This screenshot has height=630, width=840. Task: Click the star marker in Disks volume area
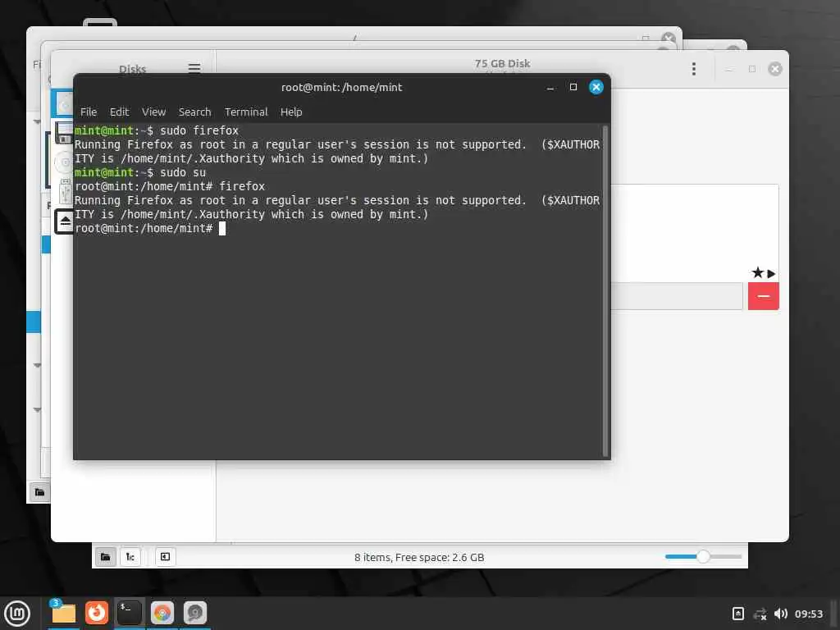point(757,272)
